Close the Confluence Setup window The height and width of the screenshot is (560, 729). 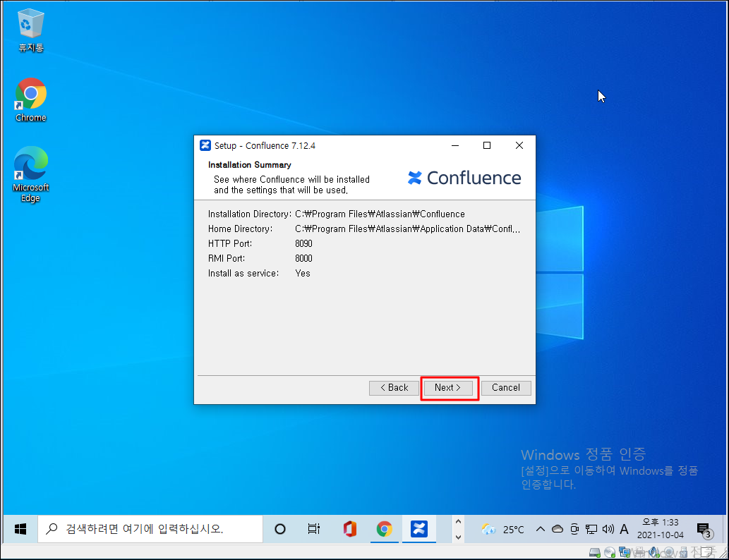519,145
